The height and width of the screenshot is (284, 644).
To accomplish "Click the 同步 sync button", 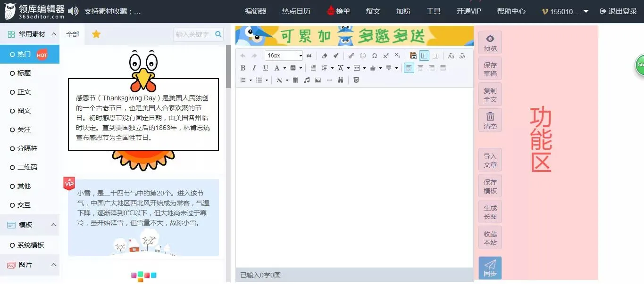I will pos(490,268).
